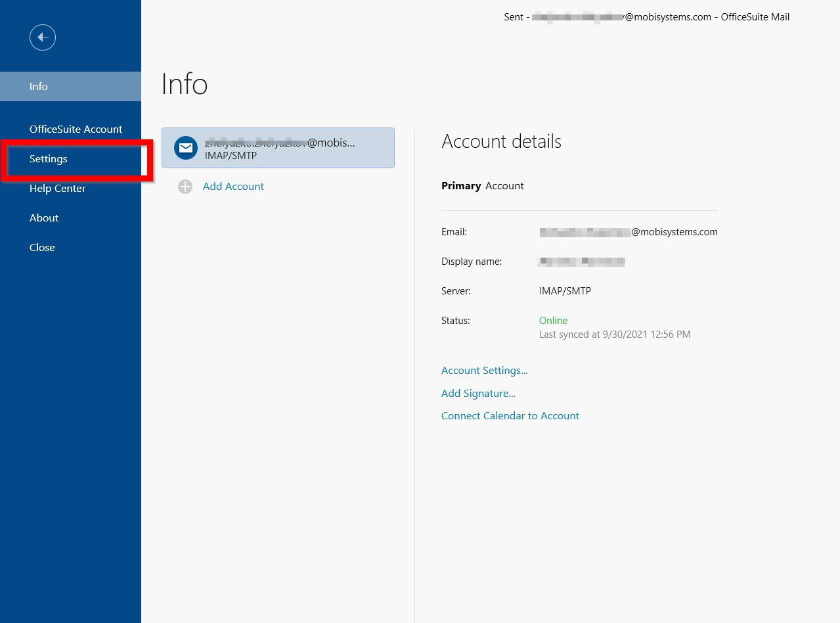Image resolution: width=840 pixels, height=623 pixels.
Task: Click the Add Signature... link
Action: tap(478, 393)
